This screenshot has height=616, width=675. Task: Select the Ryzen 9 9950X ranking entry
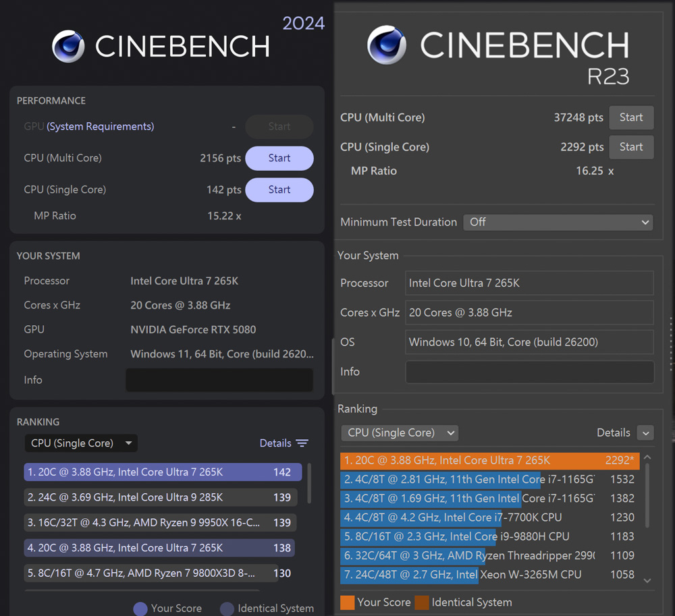click(x=160, y=523)
